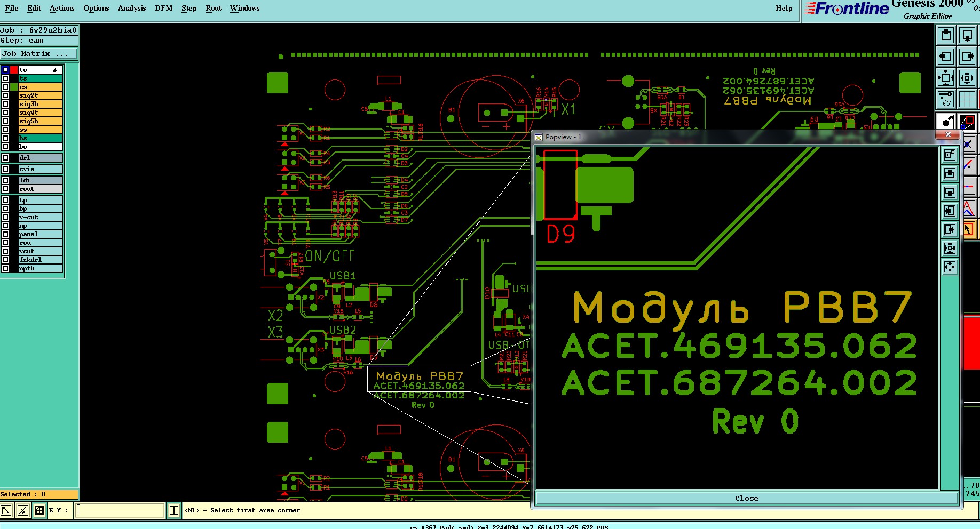
Task: Toggle the checkbox for layer ss
Action: point(5,130)
